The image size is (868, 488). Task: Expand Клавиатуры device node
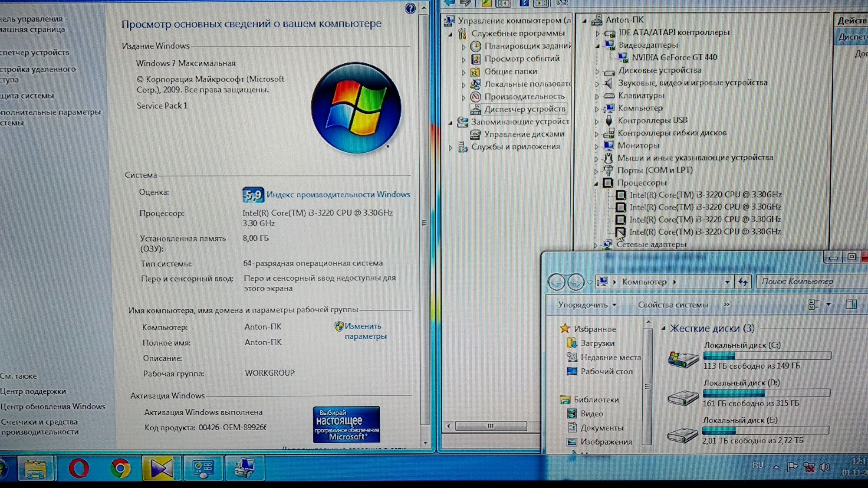pyautogui.click(x=597, y=96)
